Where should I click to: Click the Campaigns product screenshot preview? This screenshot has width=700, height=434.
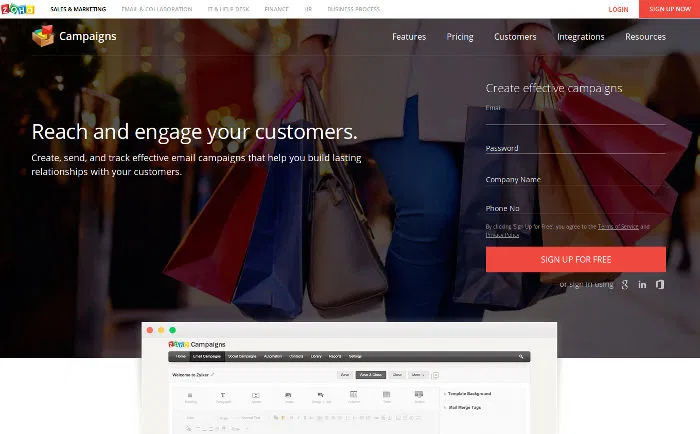coord(349,378)
